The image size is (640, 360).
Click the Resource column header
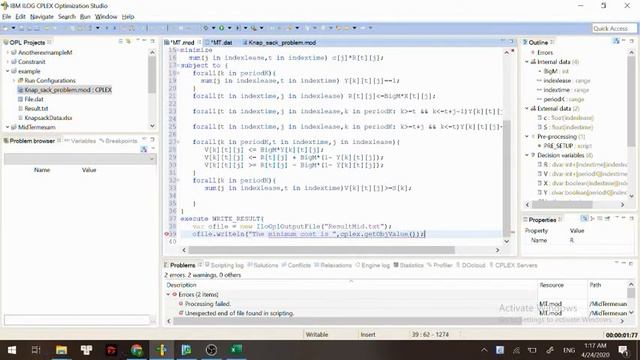pos(551,285)
